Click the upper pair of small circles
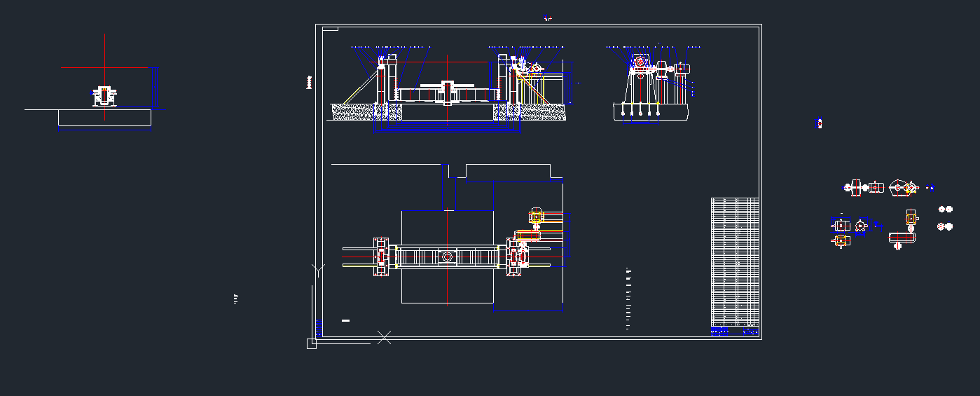980x396 pixels. pos(946,209)
